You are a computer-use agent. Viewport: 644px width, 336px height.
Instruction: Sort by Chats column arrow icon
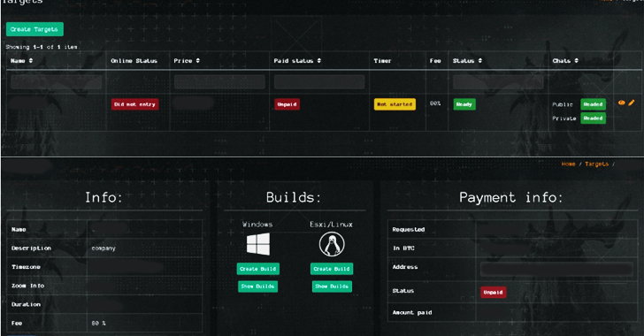point(576,61)
